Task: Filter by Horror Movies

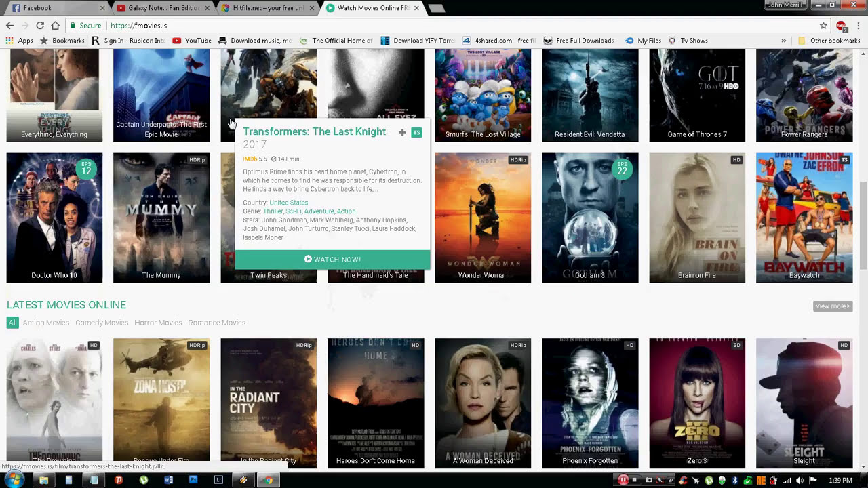Action: click(x=158, y=323)
